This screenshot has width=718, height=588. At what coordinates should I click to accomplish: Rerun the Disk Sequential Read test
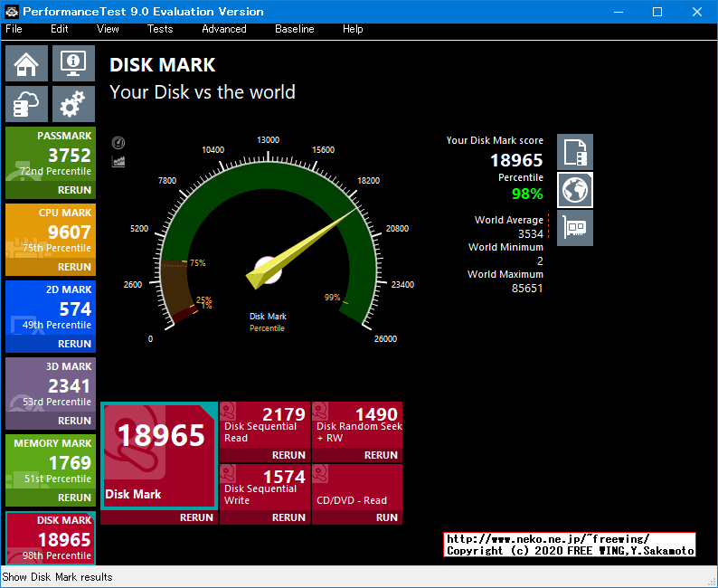pyautogui.click(x=288, y=455)
